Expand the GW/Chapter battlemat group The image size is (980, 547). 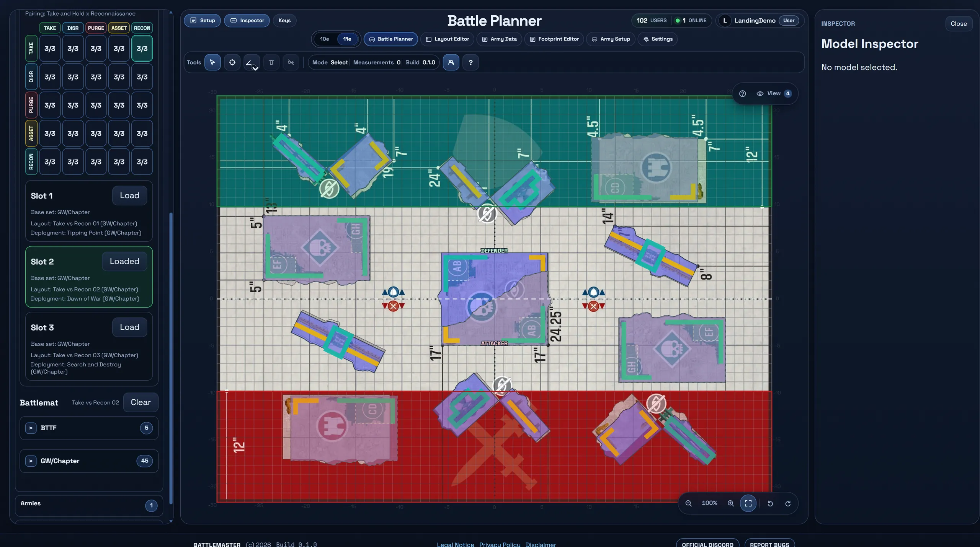coord(31,461)
